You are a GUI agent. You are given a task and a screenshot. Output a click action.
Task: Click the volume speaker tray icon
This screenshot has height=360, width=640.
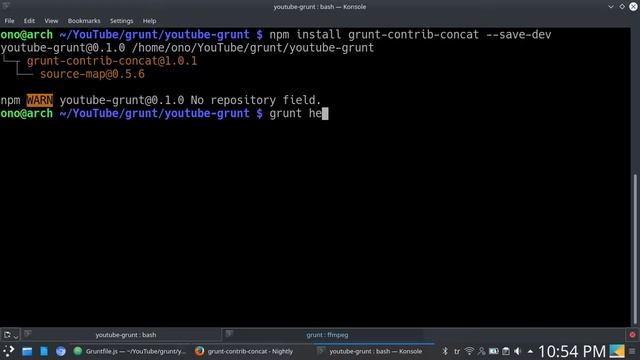pyautogui.click(x=518, y=351)
